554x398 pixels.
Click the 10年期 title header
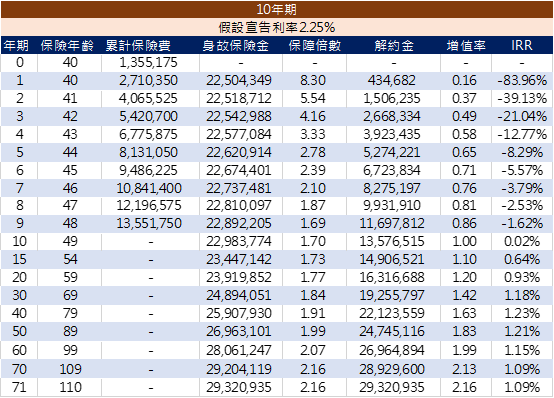(x=277, y=9)
